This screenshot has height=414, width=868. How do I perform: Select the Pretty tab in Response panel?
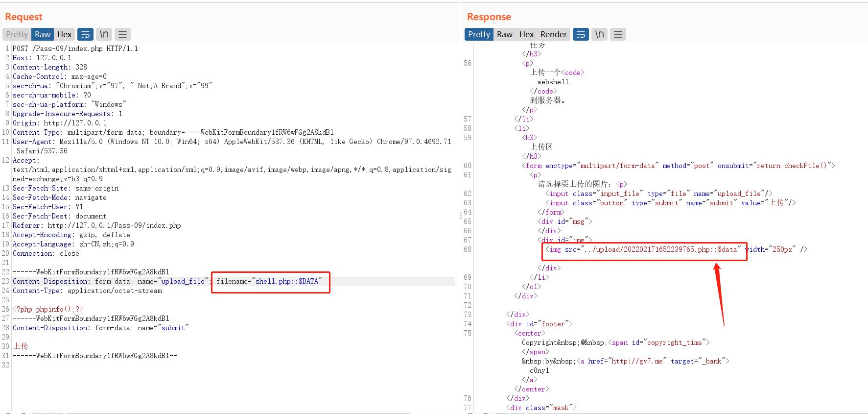(479, 34)
